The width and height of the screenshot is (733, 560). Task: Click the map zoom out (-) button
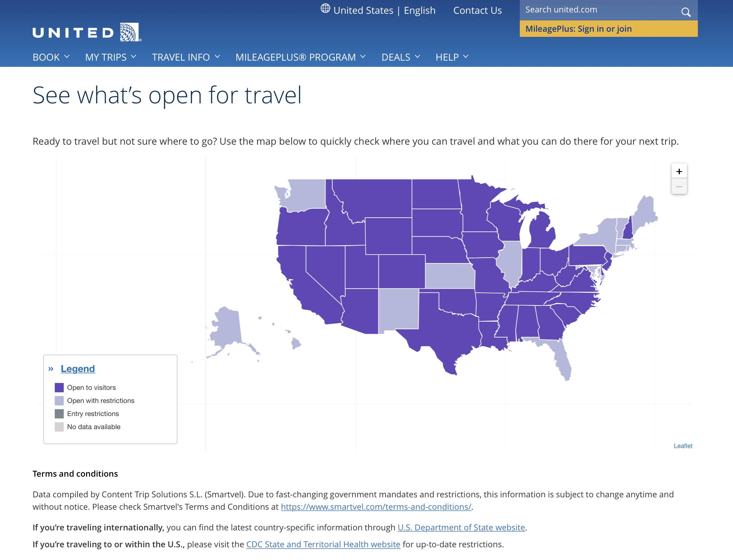tap(679, 186)
